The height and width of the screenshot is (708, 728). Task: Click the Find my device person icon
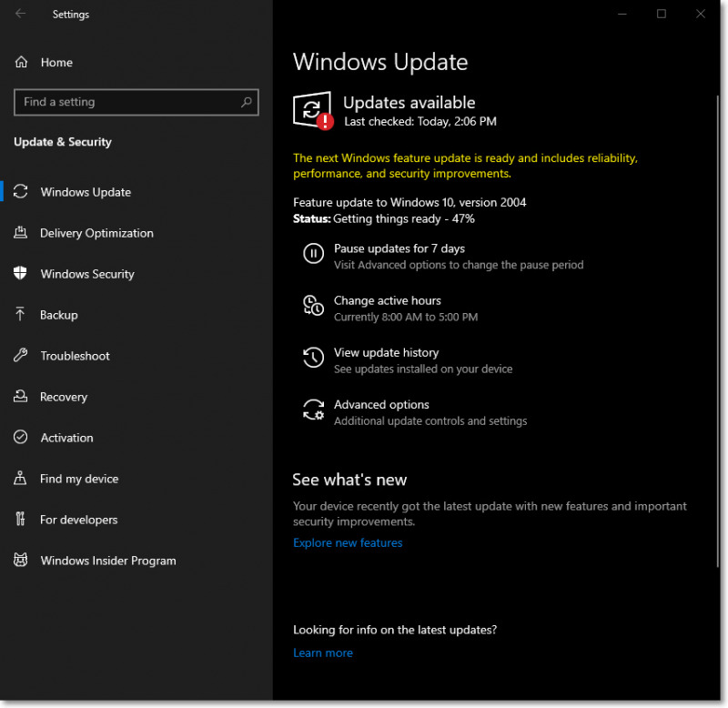click(20, 478)
